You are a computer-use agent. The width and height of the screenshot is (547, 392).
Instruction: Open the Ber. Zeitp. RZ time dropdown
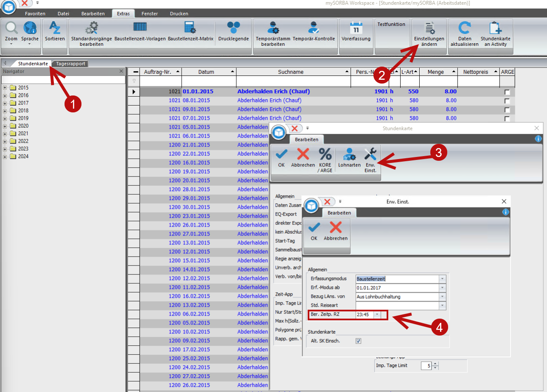tap(377, 314)
